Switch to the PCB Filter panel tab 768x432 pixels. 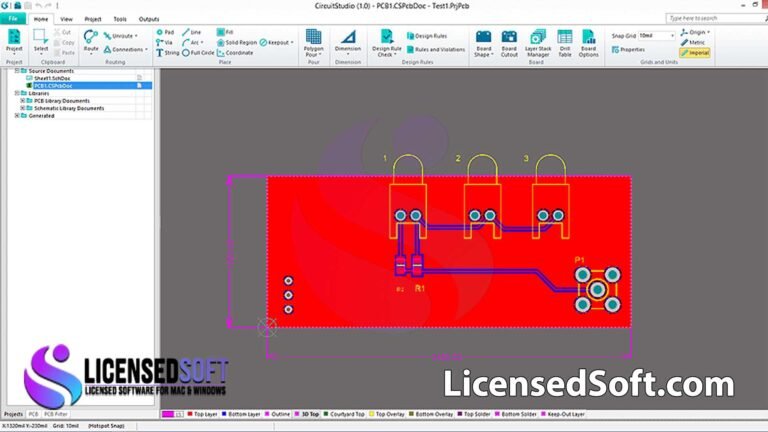(56, 414)
